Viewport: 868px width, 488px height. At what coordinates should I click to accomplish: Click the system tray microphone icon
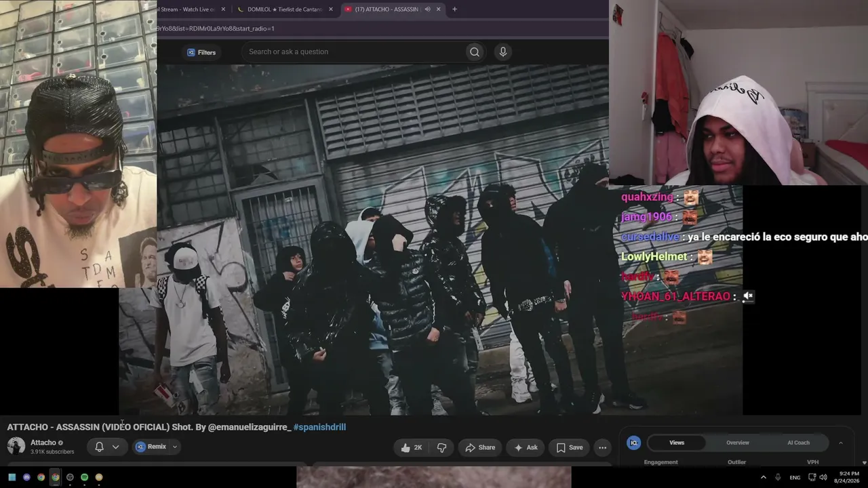pos(778,477)
